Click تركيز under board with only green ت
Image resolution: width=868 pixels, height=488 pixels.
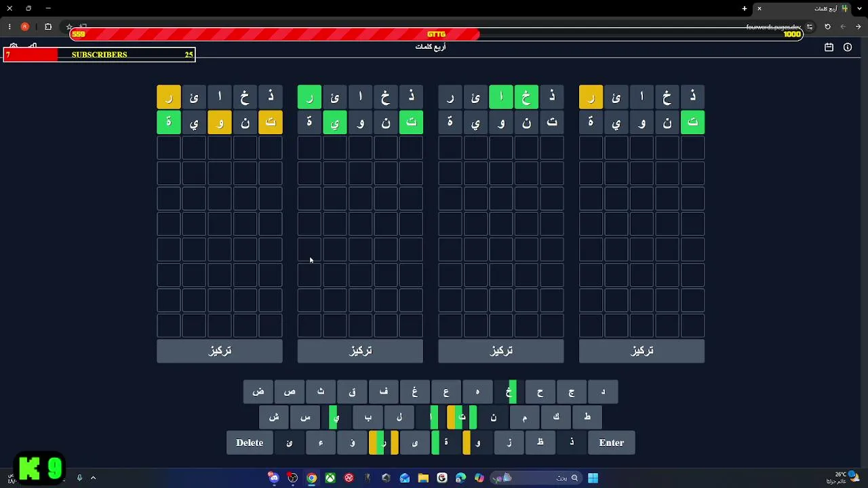(x=642, y=350)
